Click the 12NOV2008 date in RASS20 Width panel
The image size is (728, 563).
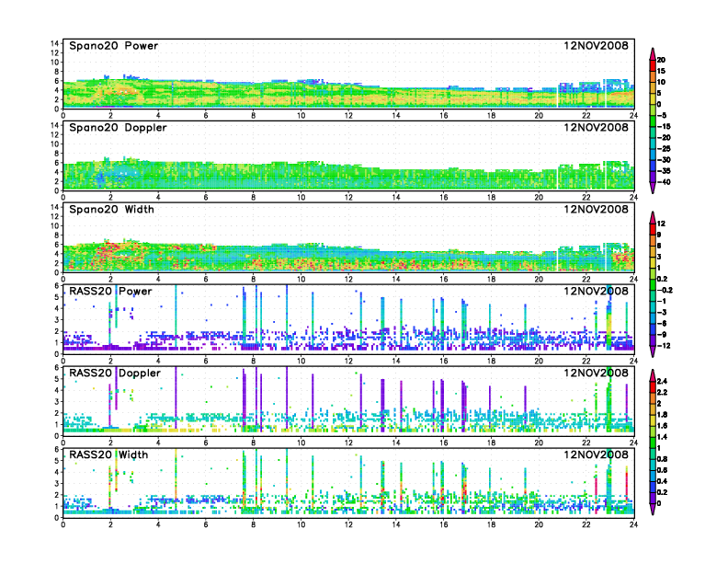(596, 454)
